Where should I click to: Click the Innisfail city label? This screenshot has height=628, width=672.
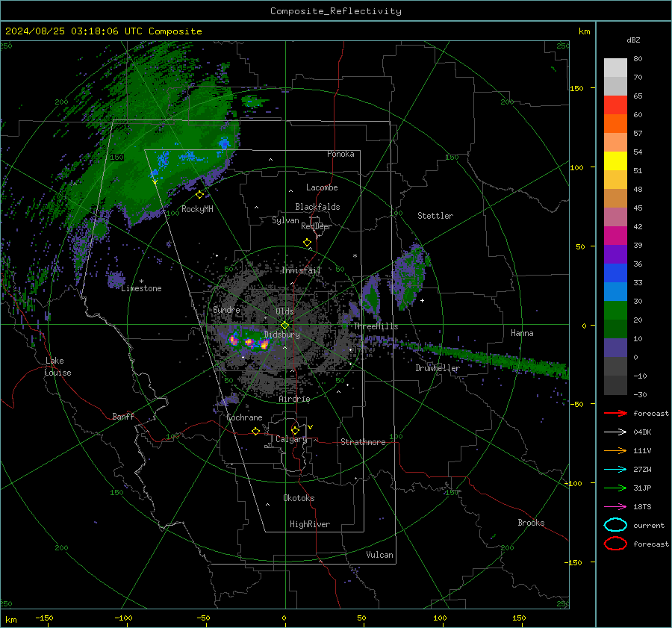pyautogui.click(x=301, y=270)
